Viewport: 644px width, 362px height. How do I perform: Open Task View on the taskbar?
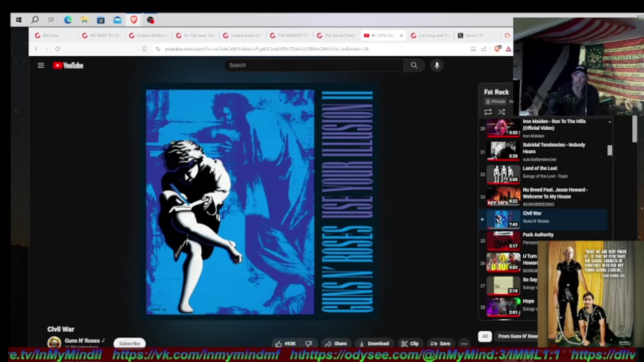point(51,20)
